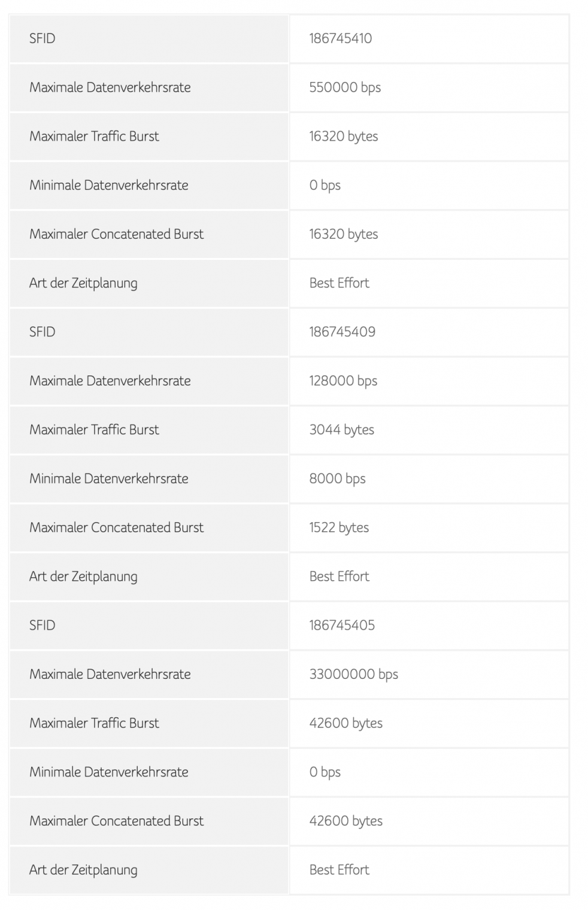Click the SFID label beside 186745409
588x910 pixels.
point(42,332)
